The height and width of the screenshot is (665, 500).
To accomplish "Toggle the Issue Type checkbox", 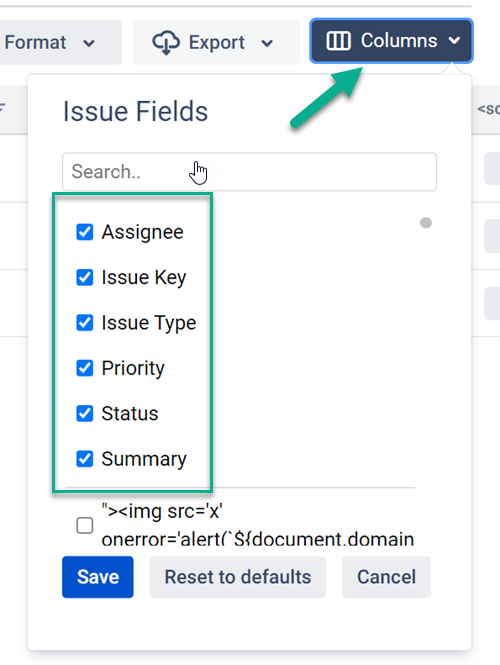I will pyautogui.click(x=85, y=323).
